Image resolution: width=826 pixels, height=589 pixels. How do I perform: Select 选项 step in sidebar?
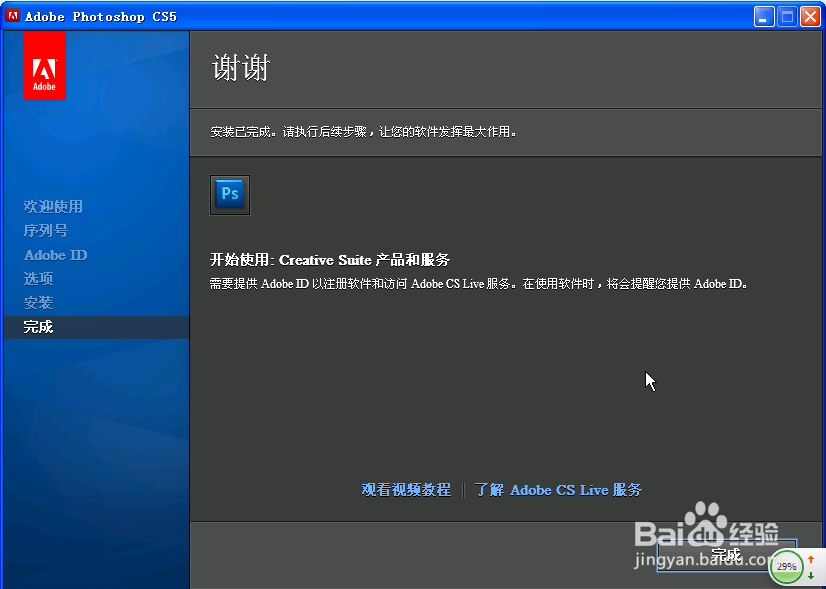(38, 279)
